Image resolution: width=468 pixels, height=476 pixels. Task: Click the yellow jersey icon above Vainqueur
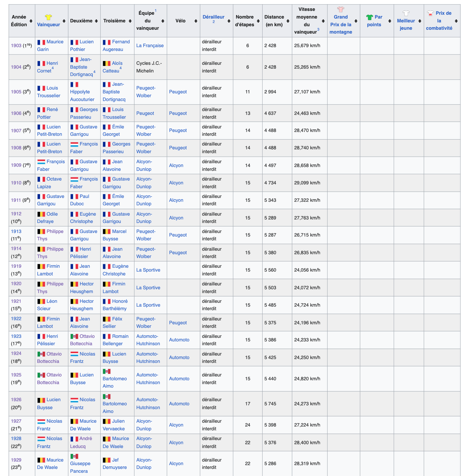pyautogui.click(x=48, y=17)
